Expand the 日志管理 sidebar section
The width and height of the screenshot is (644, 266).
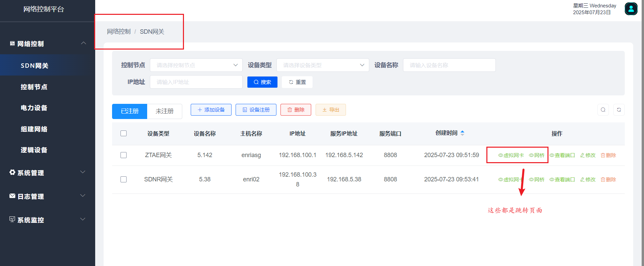click(83, 196)
